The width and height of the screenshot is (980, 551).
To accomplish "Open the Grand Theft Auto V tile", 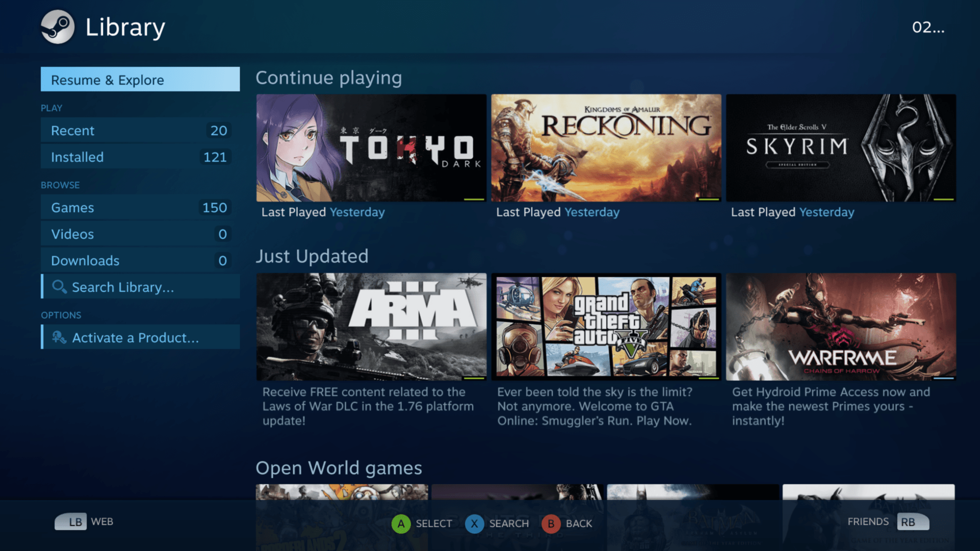I will [x=606, y=327].
